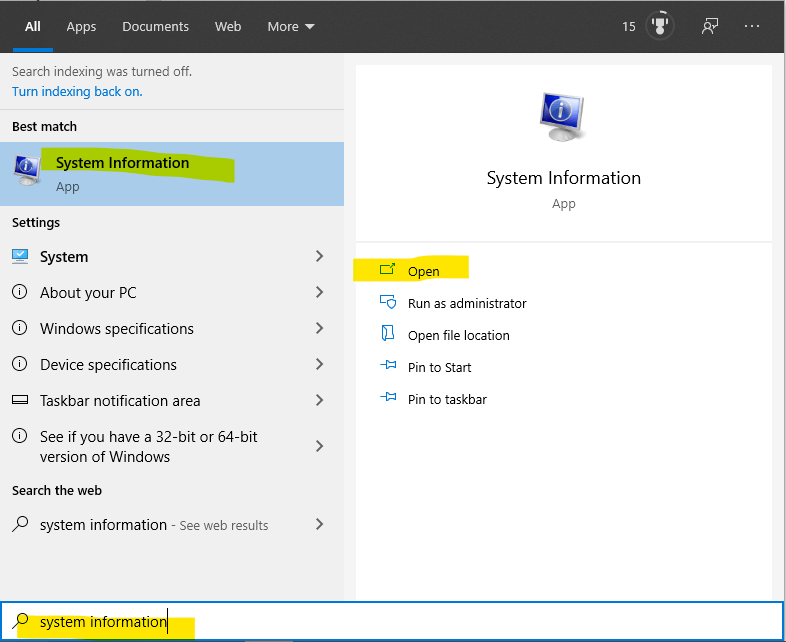Click the rewards trophy icon
Screen dimensions: 786x642
point(659,26)
